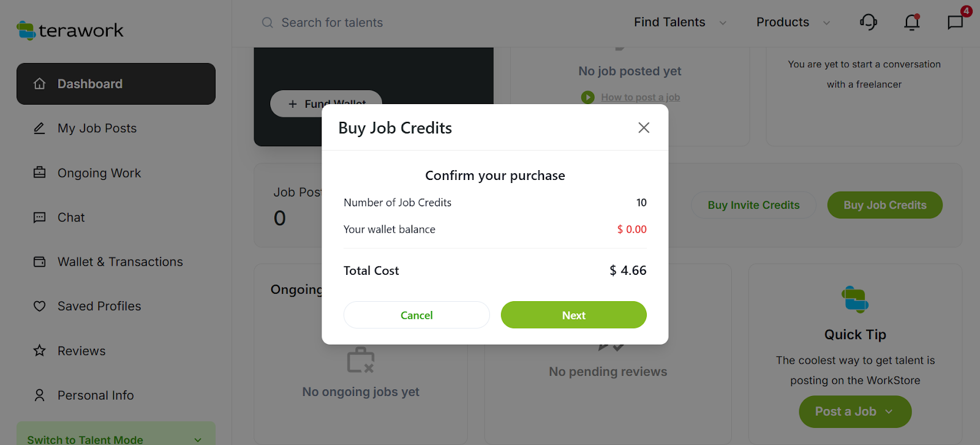The height and width of the screenshot is (445, 980).
Task: Open the notifications bell
Action: click(x=912, y=23)
